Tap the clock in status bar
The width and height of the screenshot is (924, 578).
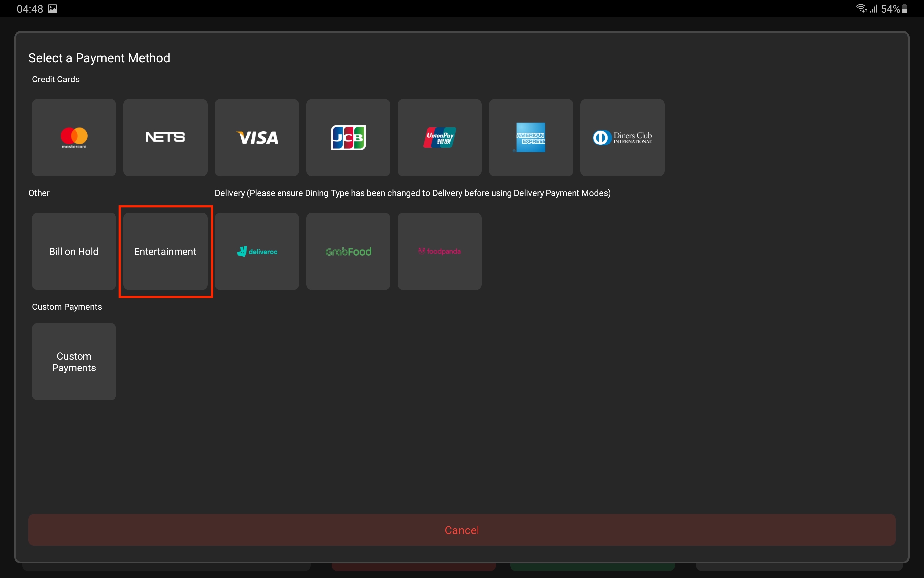pyautogui.click(x=30, y=9)
